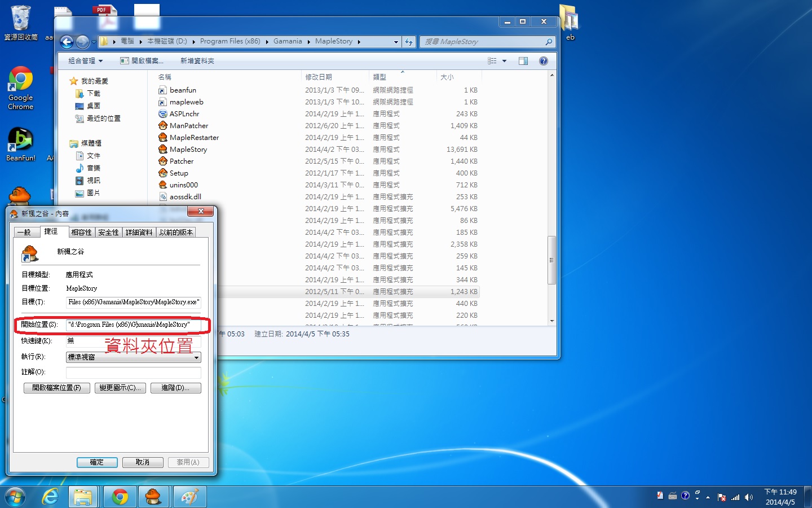This screenshot has height=508, width=812.
Task: Open 執行 window mode combo box
Action: point(133,357)
